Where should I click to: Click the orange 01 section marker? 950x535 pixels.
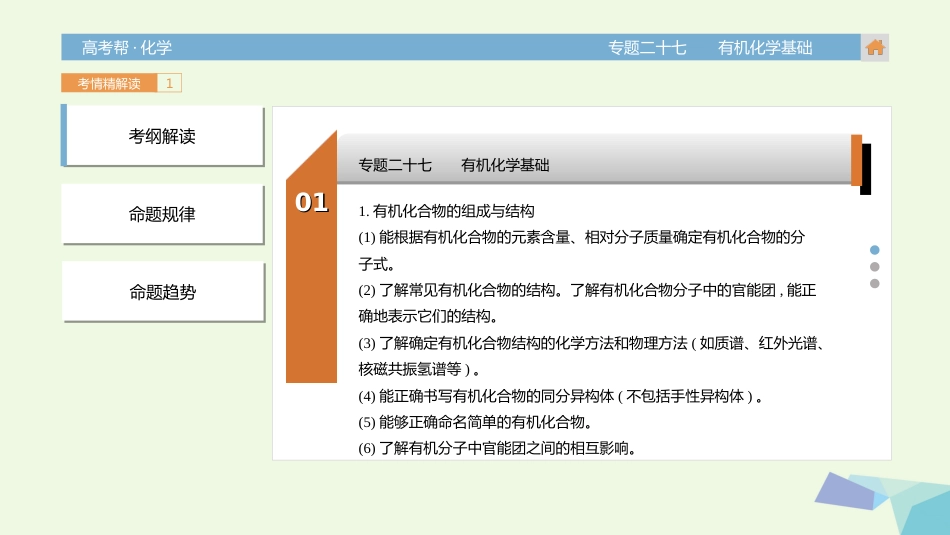311,258
